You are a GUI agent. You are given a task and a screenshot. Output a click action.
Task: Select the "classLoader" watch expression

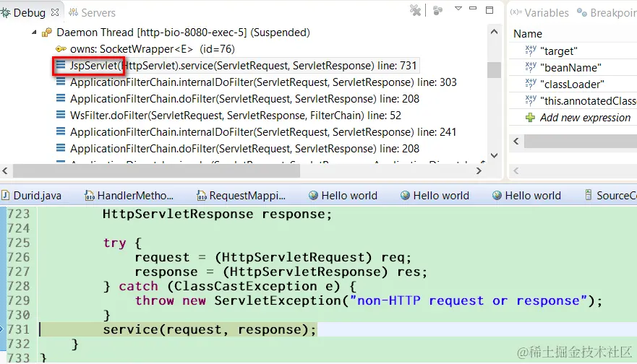(573, 84)
